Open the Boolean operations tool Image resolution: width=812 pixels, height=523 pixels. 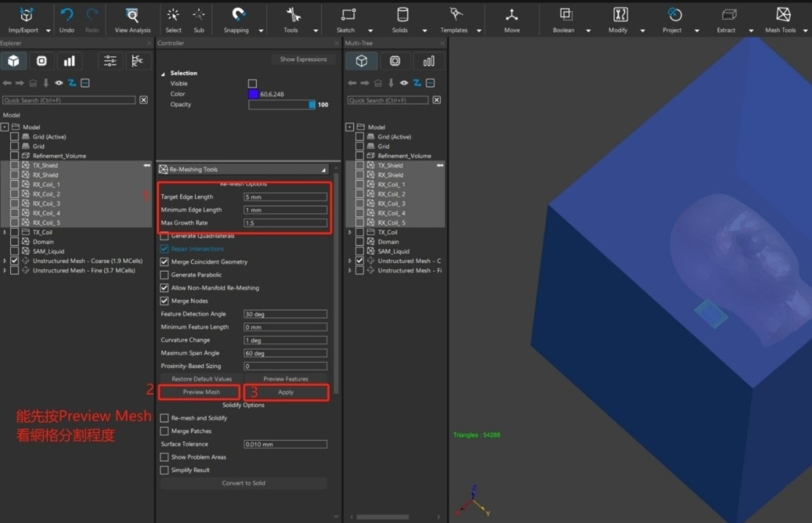[x=565, y=15]
